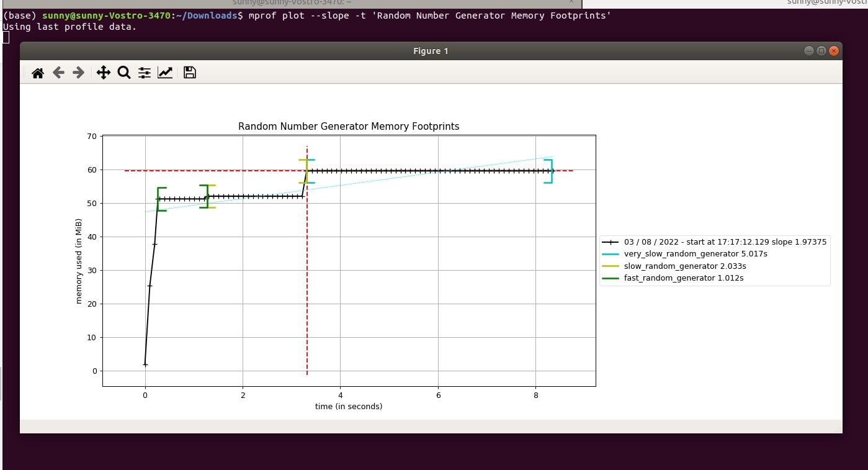Image resolution: width=868 pixels, height=470 pixels.
Task: Open the Configure subplots sliders icon
Action: point(145,73)
